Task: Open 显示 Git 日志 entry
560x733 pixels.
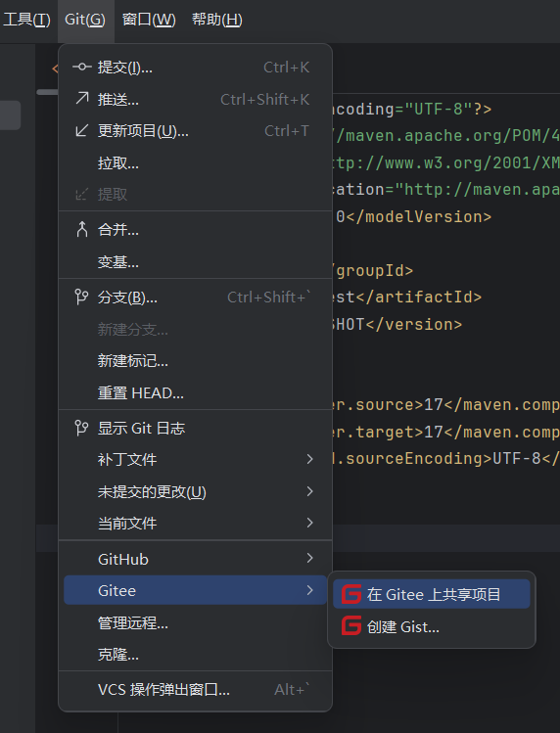Action: click(x=195, y=429)
